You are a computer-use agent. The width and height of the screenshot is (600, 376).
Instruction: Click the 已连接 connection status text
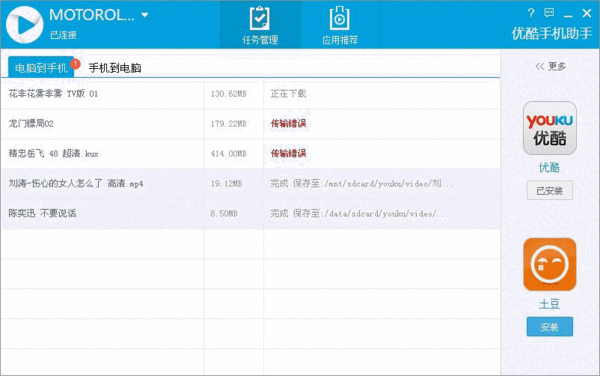click(63, 35)
